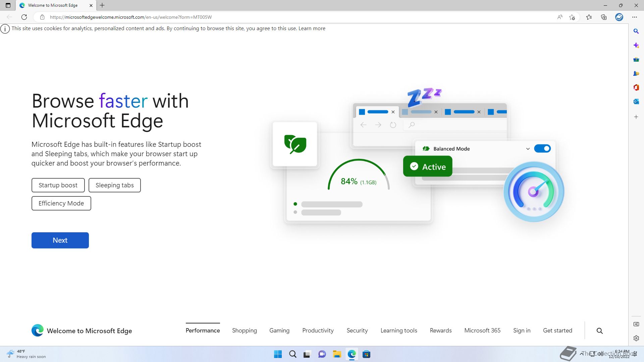Select the Learning tools nav item

click(399, 330)
